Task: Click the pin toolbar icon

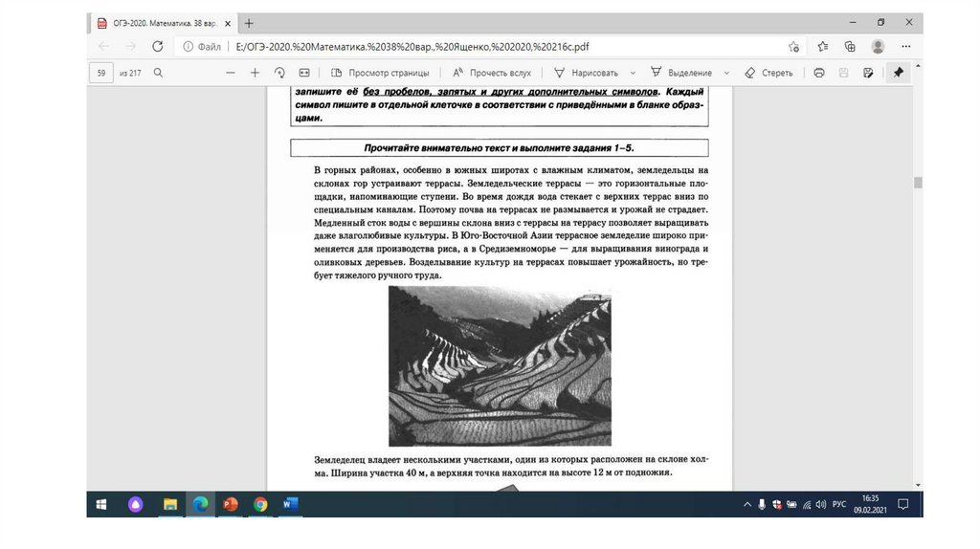Action: pyautogui.click(x=899, y=73)
